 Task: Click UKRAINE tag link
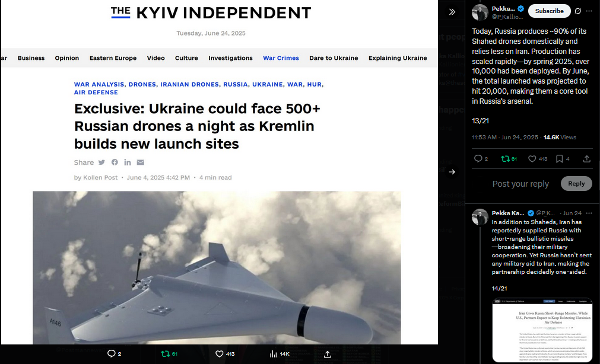(268, 85)
